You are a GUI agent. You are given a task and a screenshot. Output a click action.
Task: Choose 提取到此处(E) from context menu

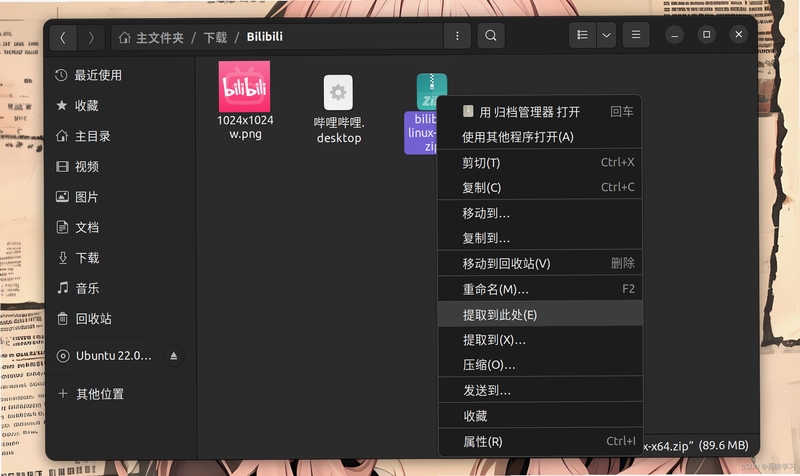coord(540,315)
